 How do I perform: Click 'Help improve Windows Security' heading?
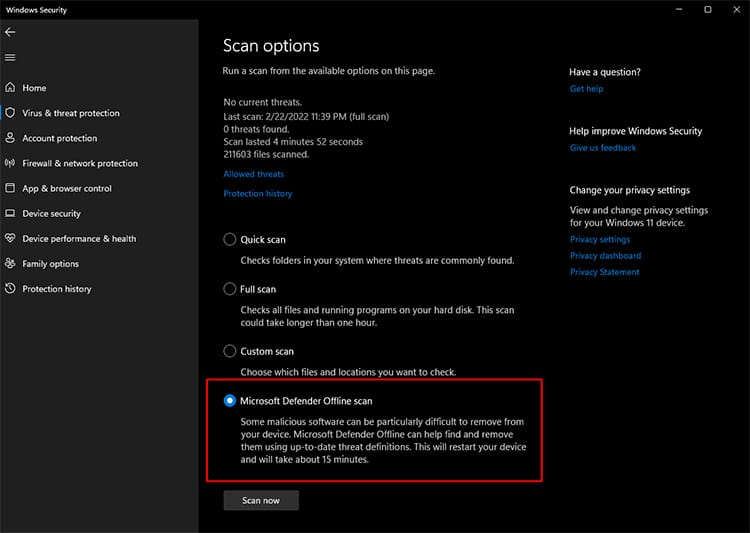point(636,131)
